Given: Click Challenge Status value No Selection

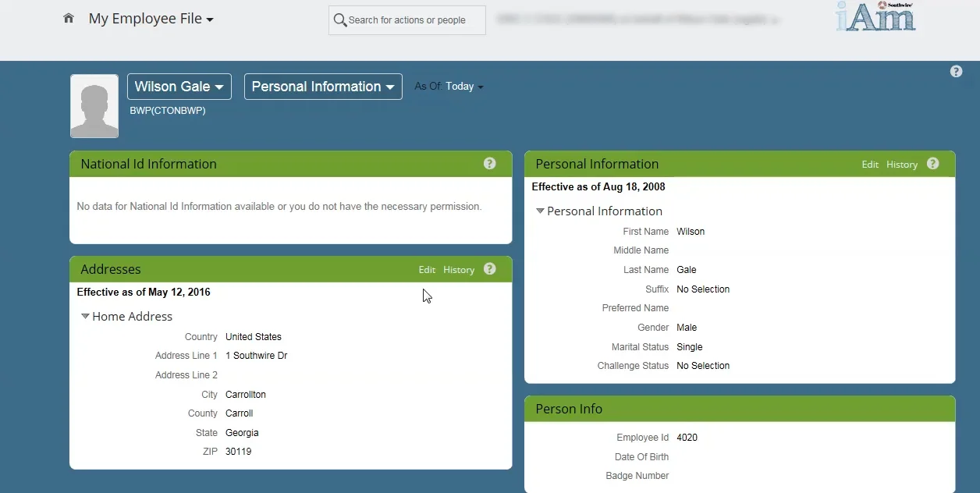Looking at the screenshot, I should [703, 366].
